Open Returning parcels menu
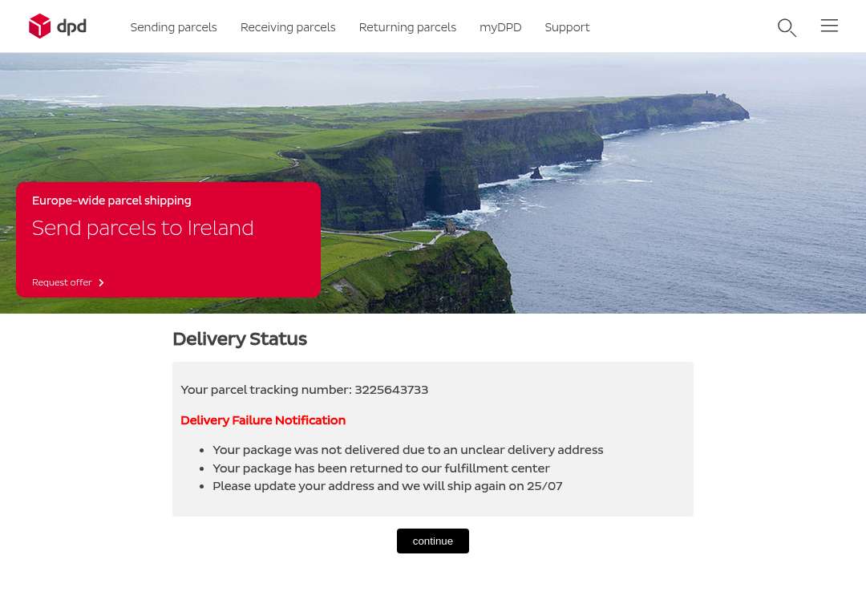The height and width of the screenshot is (616, 866). pyautogui.click(x=407, y=27)
